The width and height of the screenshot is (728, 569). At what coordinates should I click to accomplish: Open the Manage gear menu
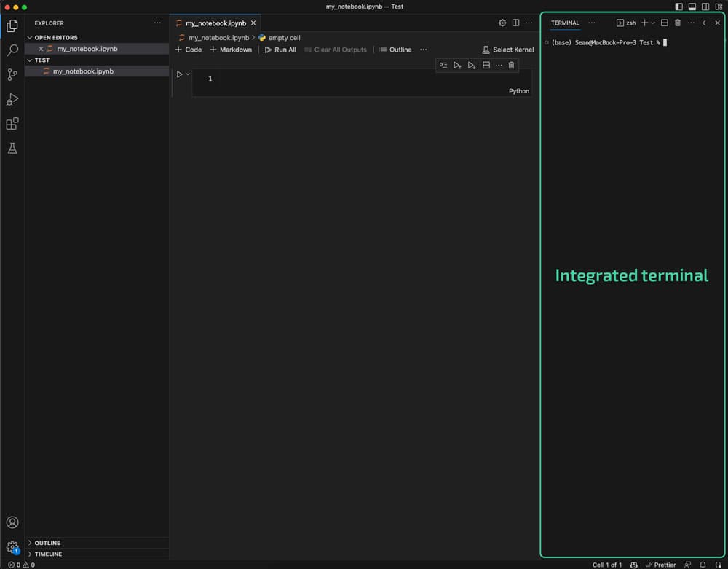12,546
